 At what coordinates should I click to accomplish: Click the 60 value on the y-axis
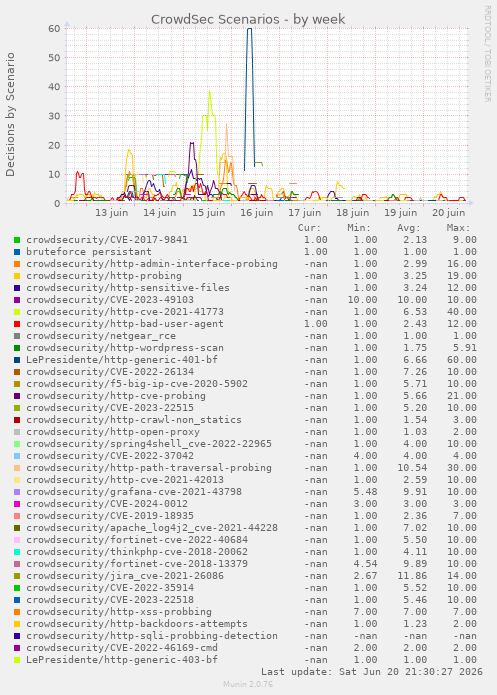pos(54,28)
